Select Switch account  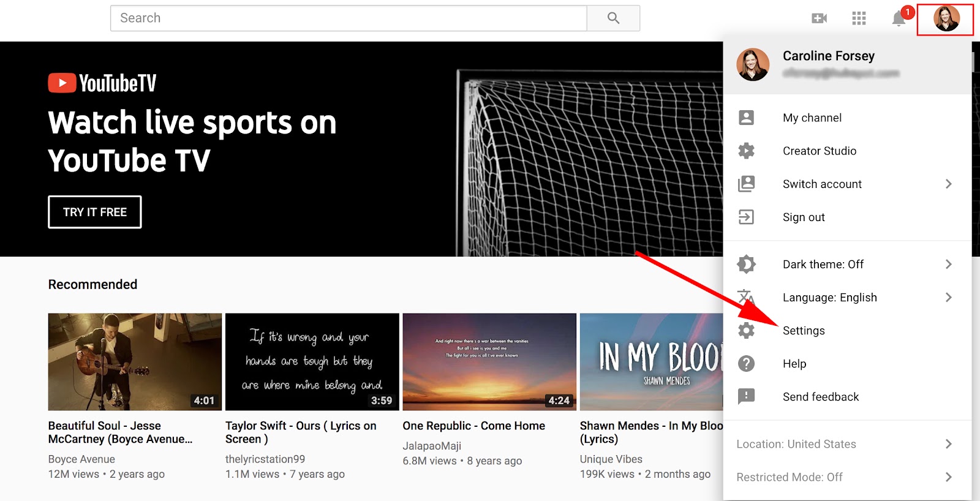847,184
